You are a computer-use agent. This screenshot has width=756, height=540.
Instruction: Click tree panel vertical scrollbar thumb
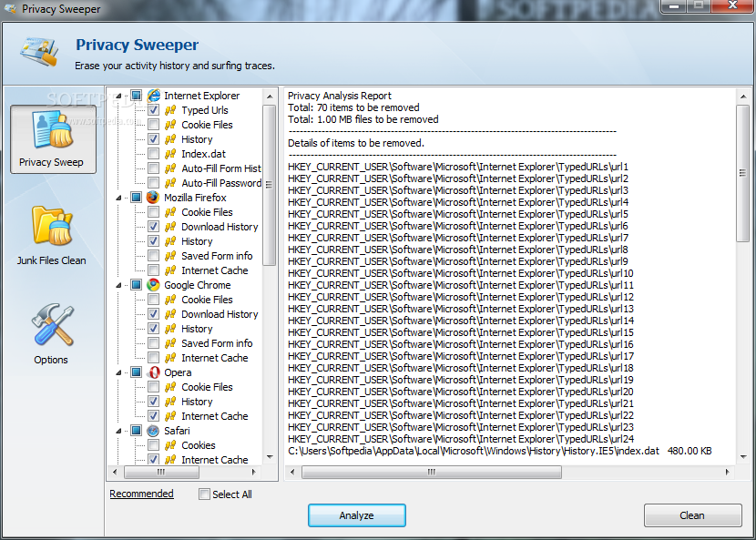click(270, 185)
